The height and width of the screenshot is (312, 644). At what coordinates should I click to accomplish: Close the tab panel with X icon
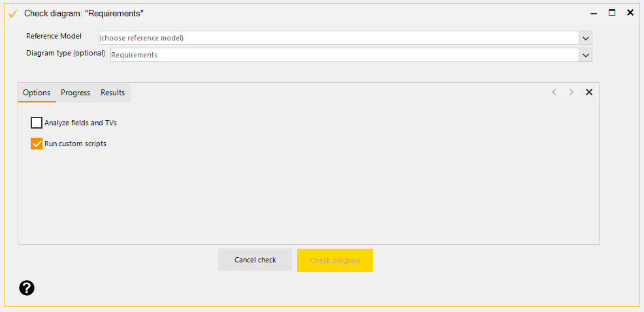pos(588,92)
